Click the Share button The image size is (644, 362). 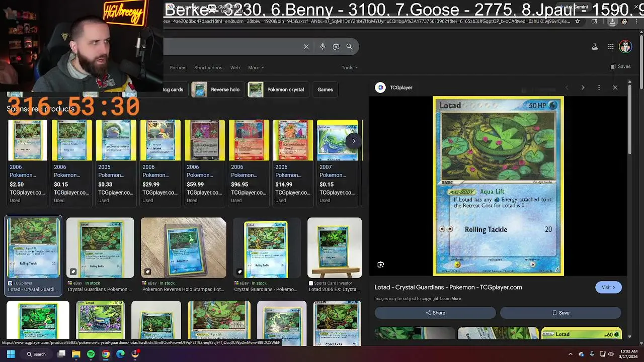coord(435,313)
